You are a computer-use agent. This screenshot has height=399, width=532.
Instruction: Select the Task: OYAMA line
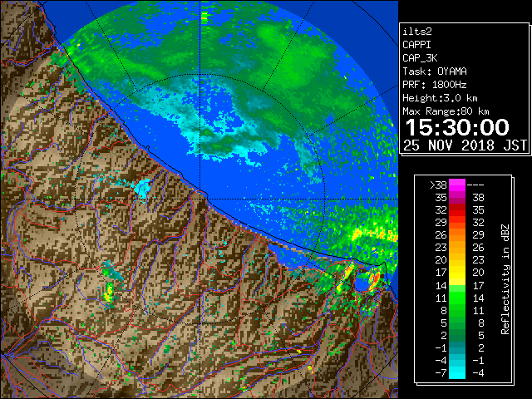tap(435, 71)
